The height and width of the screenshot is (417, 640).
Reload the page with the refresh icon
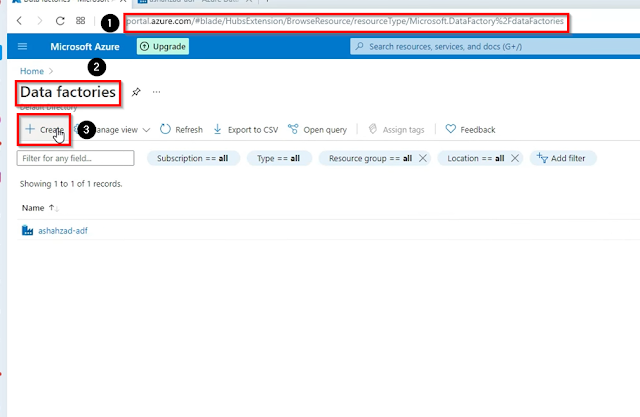(x=60, y=20)
